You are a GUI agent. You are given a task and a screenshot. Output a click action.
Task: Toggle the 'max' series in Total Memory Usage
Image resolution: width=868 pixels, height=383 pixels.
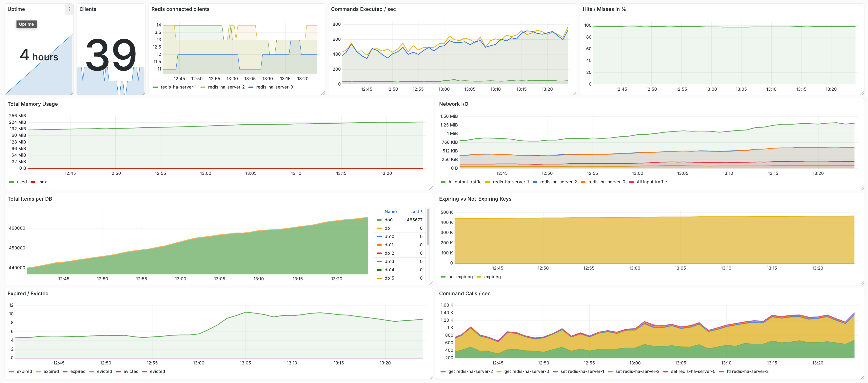click(x=42, y=182)
